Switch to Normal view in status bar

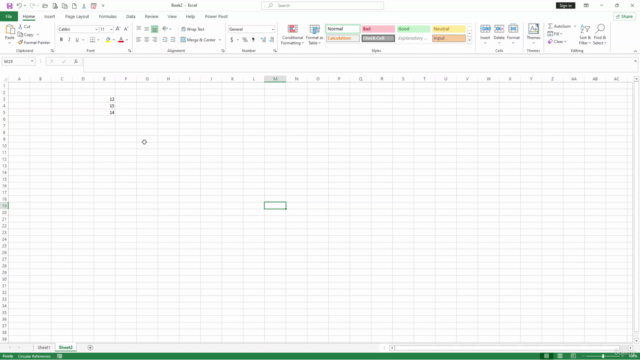(x=547, y=356)
